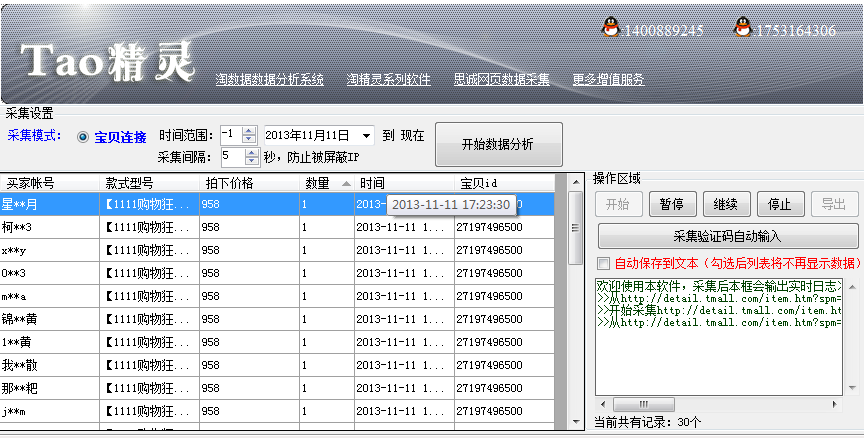This screenshot has height=438, width=864.
Task: Open 淘数据数据分析系统 link
Action: pos(269,80)
